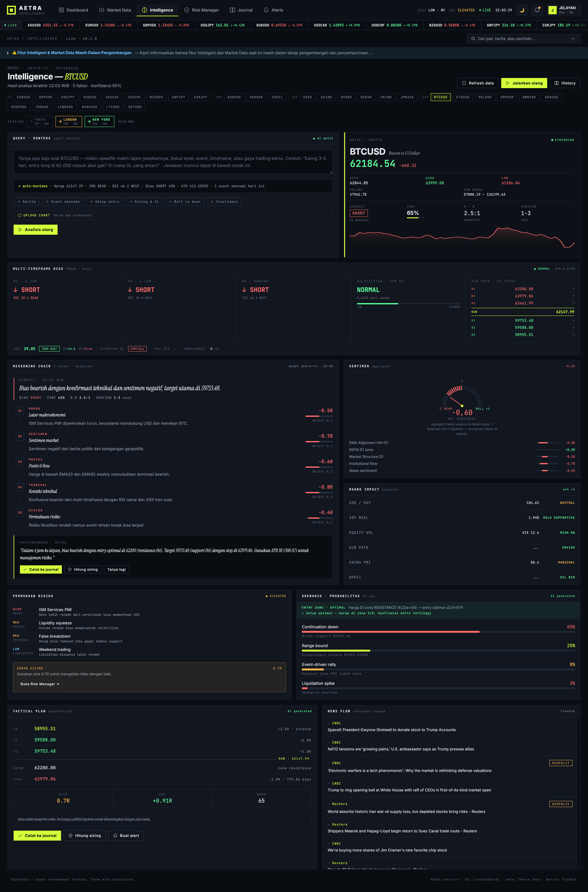Image resolution: width=588 pixels, height=892 pixels.
Task: Add the Berita context chip
Action: point(27,202)
